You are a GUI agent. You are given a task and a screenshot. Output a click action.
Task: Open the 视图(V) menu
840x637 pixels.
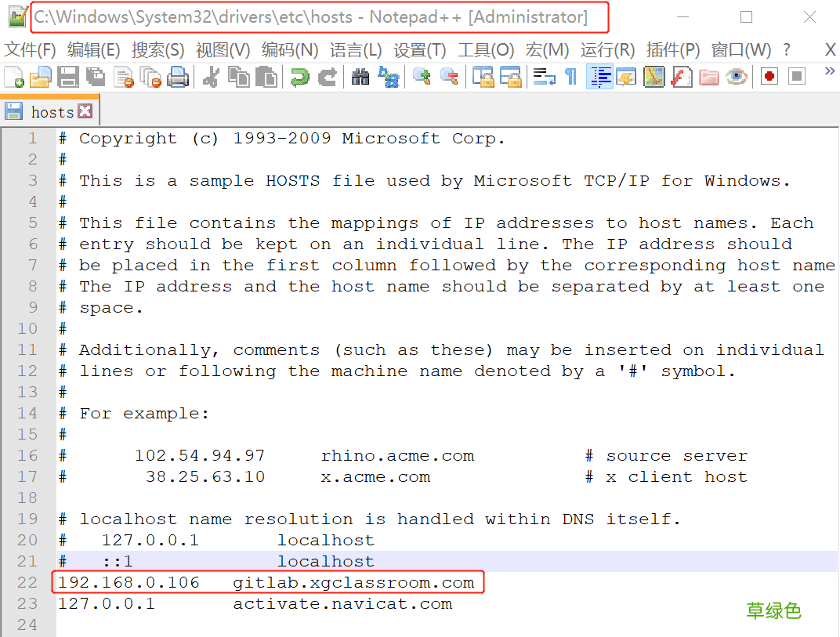click(223, 50)
